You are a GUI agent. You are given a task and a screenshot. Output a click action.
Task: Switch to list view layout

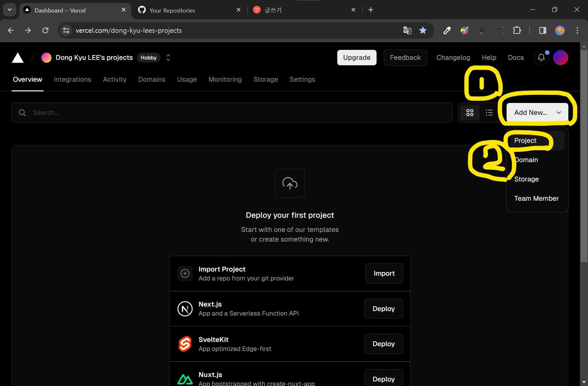(x=489, y=113)
